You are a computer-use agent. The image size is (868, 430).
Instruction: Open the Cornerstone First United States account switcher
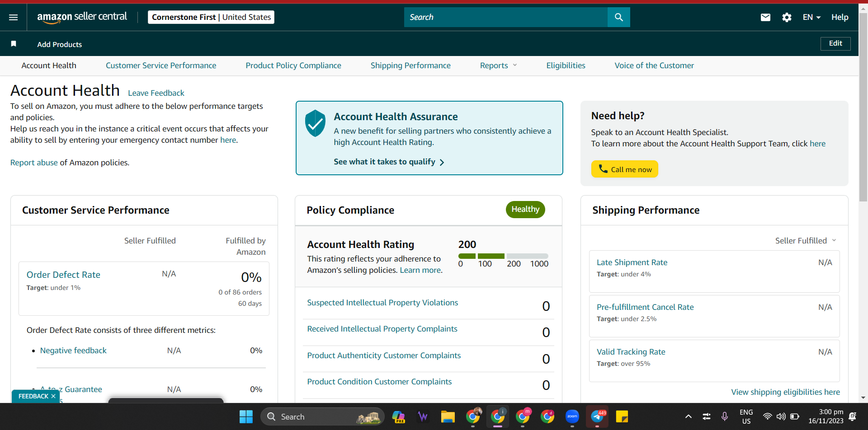point(211,17)
